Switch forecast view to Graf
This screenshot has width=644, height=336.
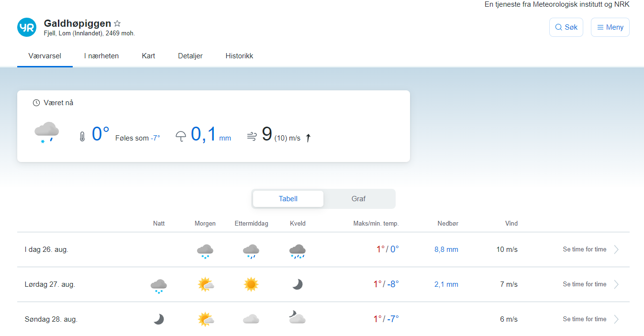click(358, 199)
